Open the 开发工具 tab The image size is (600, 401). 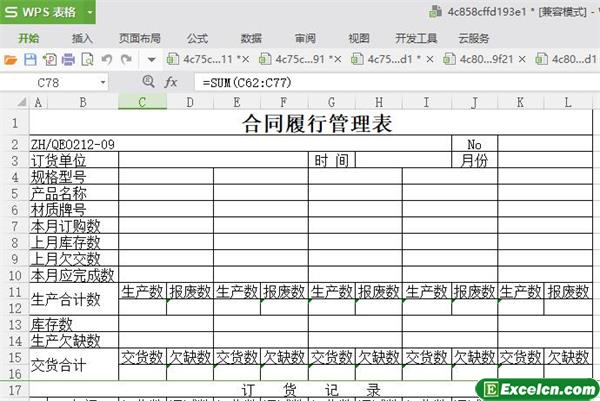point(416,38)
